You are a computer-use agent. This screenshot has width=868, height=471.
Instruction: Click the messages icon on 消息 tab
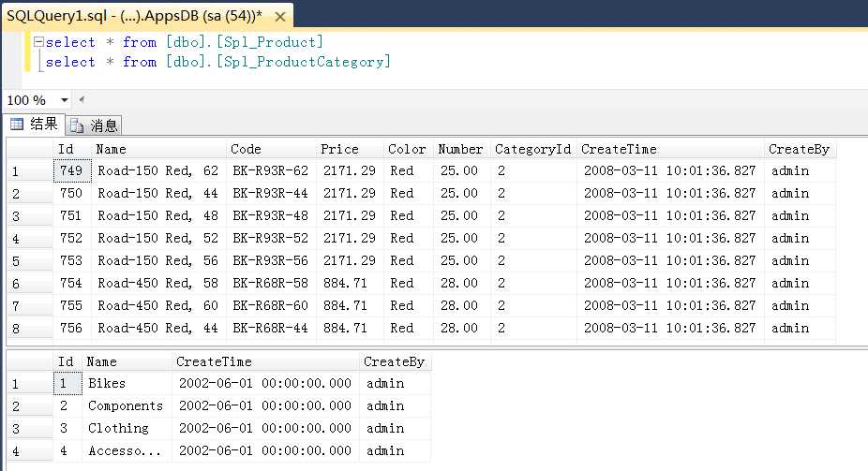77,125
